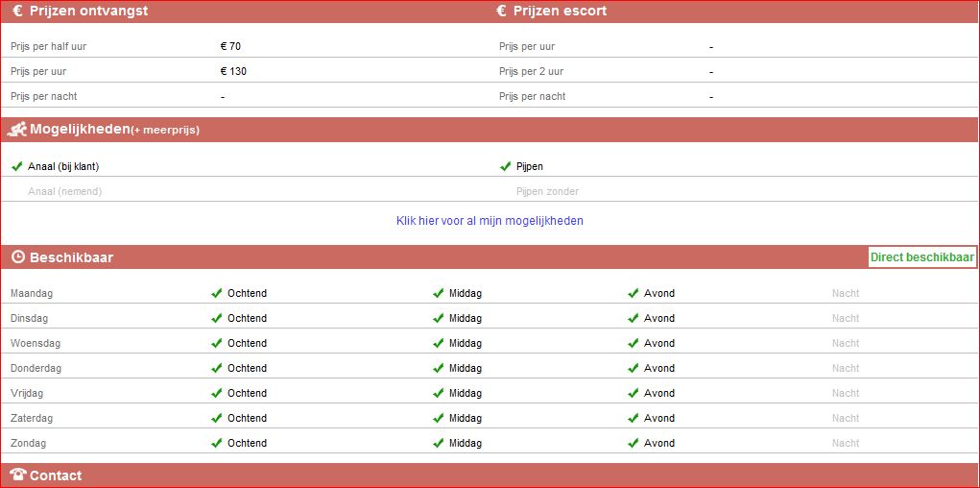Click the 'Woensdag' row label
The width and height of the screenshot is (980, 488).
pyautogui.click(x=36, y=343)
